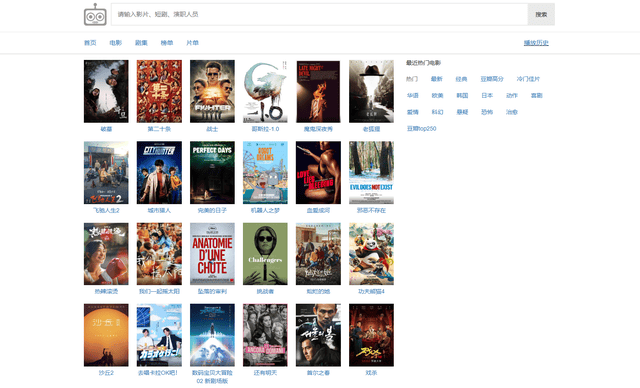Open the FIGHTER movie poster
The height and width of the screenshot is (388, 640).
pyautogui.click(x=212, y=91)
